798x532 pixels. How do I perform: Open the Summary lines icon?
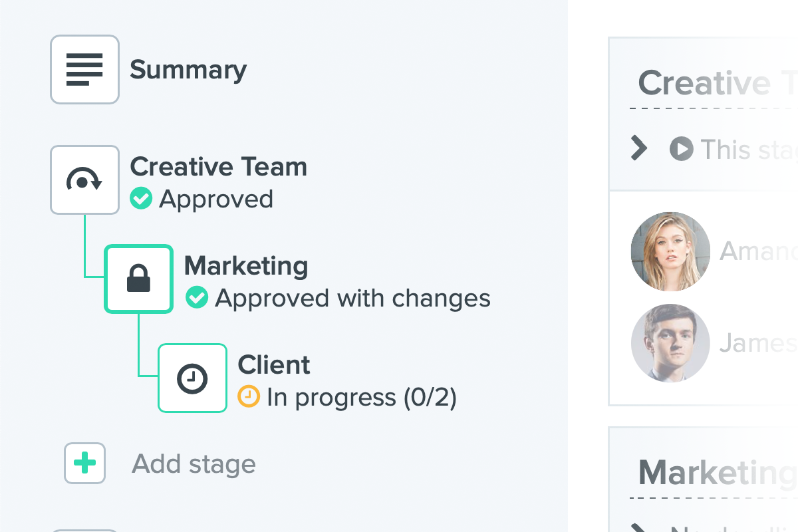[84, 69]
